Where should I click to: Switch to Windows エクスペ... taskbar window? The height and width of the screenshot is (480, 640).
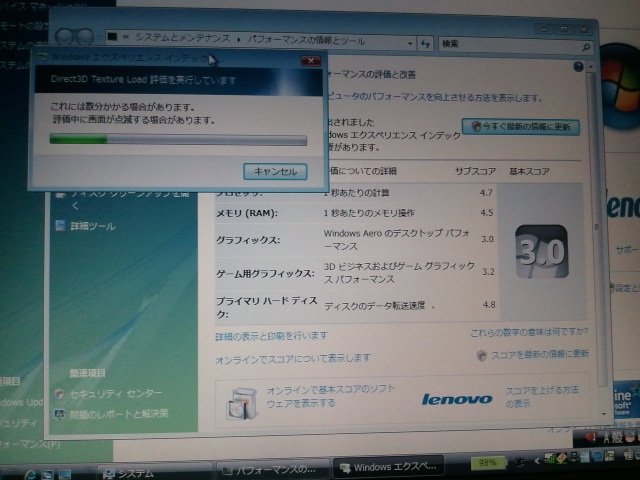click(x=388, y=467)
